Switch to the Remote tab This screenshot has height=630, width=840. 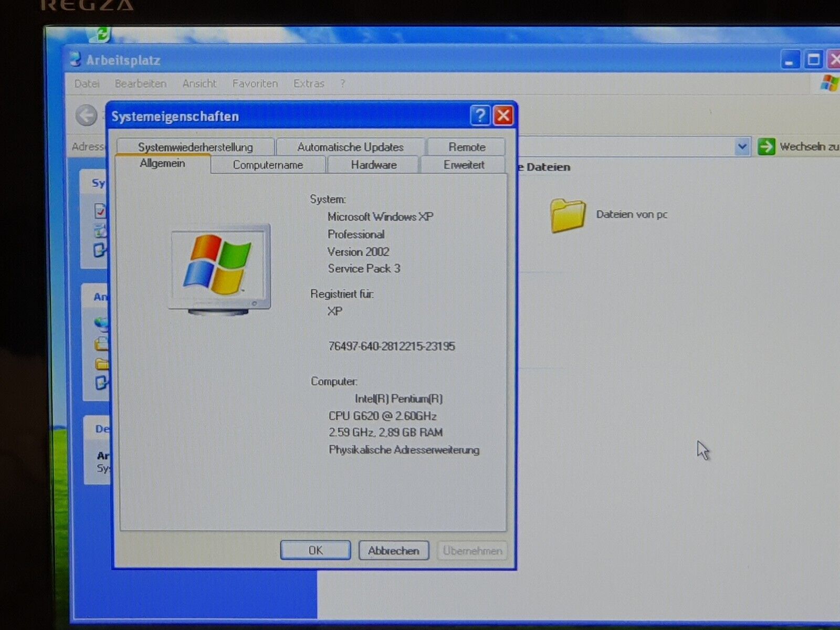tap(467, 147)
